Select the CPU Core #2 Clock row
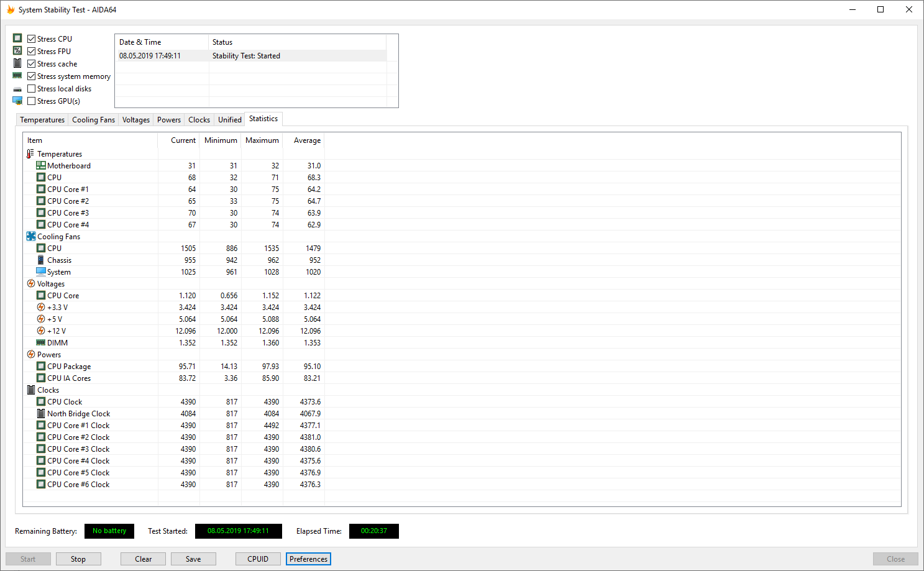924x571 pixels. [x=174, y=437]
